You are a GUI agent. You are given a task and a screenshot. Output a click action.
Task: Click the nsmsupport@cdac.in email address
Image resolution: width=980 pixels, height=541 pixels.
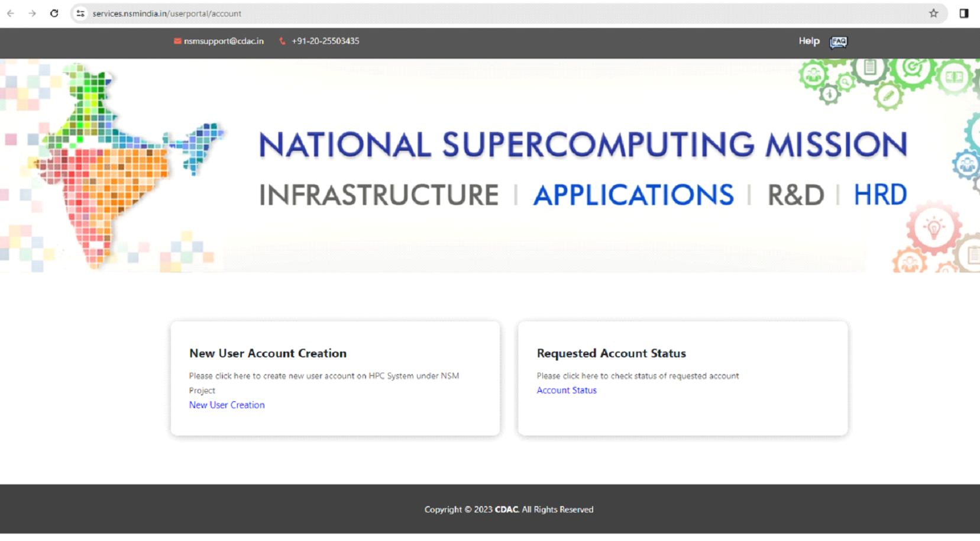(224, 41)
